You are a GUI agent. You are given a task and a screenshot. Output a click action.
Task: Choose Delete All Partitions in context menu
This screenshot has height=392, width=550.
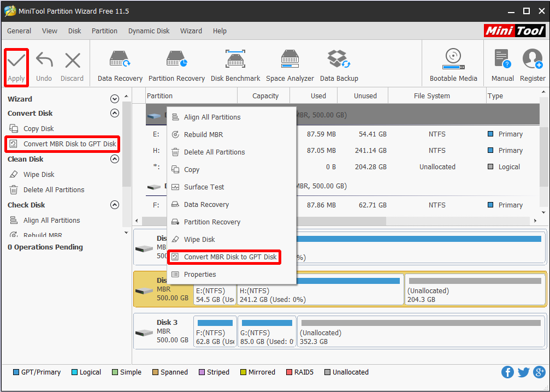click(x=232, y=152)
